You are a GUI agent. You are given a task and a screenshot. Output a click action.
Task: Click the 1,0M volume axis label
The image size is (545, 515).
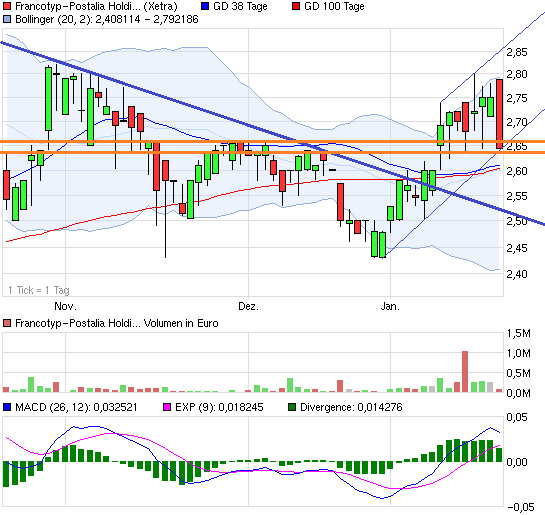(519, 353)
